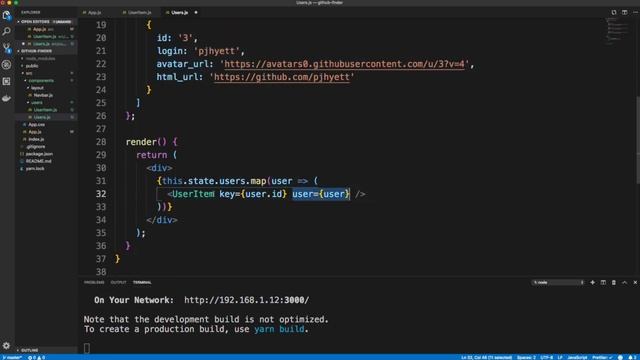
Task: Change the LF end of line sequence
Action: [x=560, y=357]
